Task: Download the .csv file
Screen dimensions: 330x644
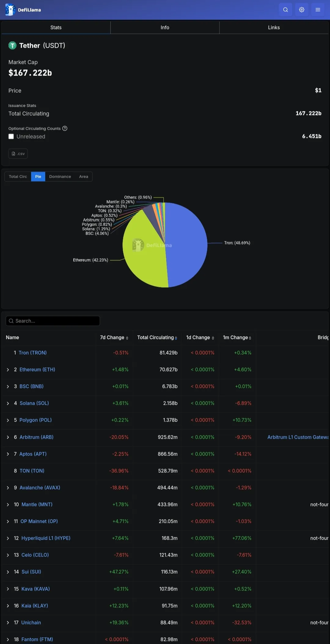Action: (18, 154)
